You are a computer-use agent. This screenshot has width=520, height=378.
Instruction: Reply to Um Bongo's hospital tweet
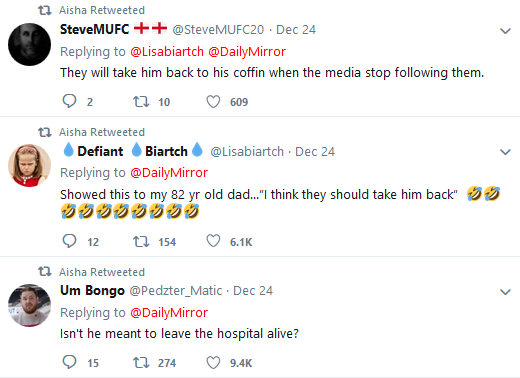pyautogui.click(x=69, y=362)
